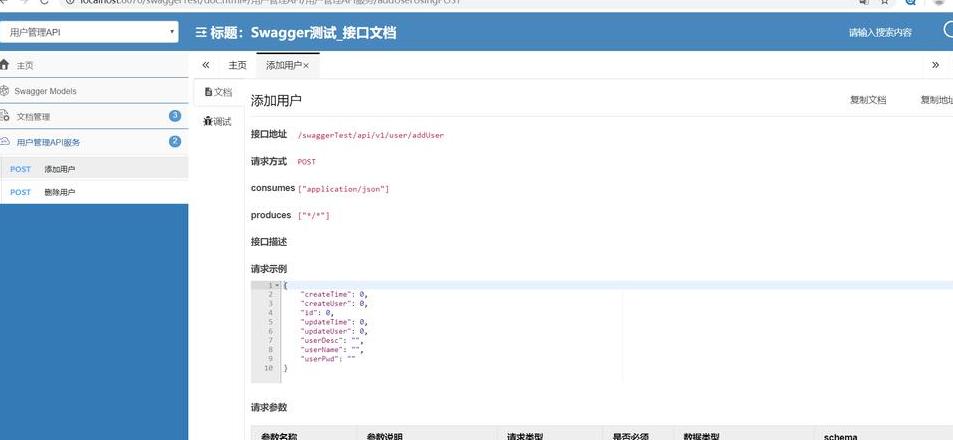Click the POST request method value
The width and height of the screenshot is (953, 440).
(306, 162)
